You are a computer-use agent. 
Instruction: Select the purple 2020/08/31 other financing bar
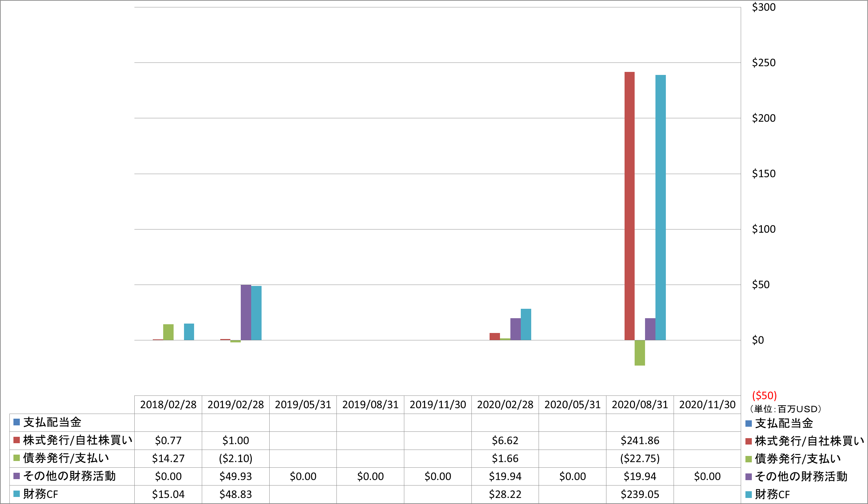(650, 329)
